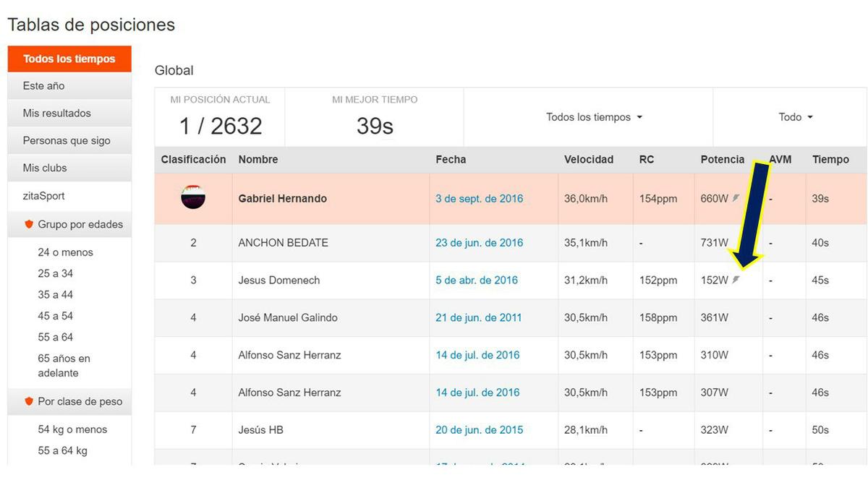The image size is (868, 488).
Task: Open the date link "3 de sept. de 2016"
Action: point(478,197)
